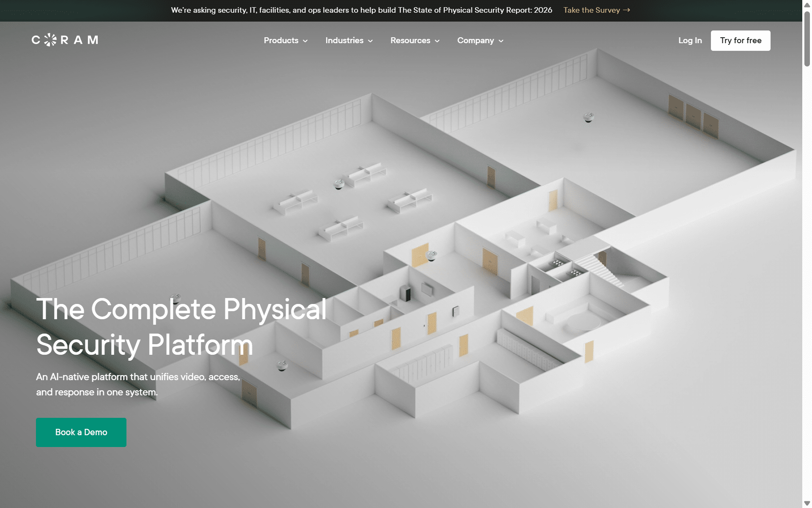This screenshot has width=812, height=508.
Task: Click the arrow next to Take the Survey
Action: click(x=626, y=10)
